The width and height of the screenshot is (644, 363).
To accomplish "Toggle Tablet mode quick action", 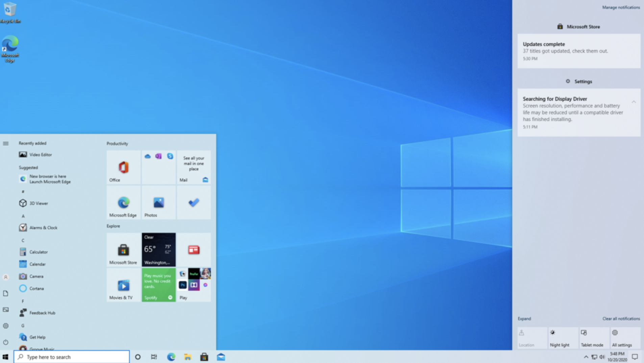I will pos(594,338).
